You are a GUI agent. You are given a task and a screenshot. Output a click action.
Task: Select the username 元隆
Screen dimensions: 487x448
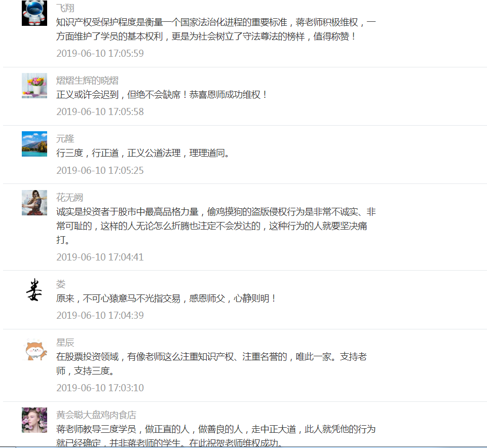tap(65, 139)
